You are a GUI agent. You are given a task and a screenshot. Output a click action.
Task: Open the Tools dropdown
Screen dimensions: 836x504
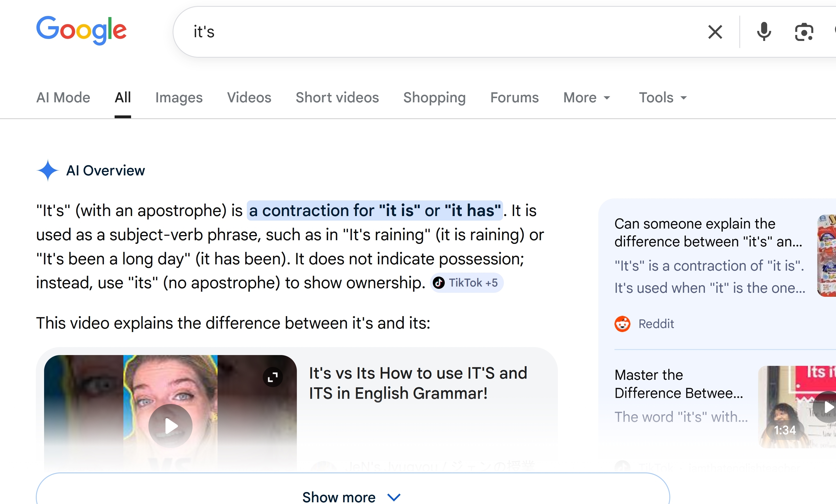click(663, 98)
